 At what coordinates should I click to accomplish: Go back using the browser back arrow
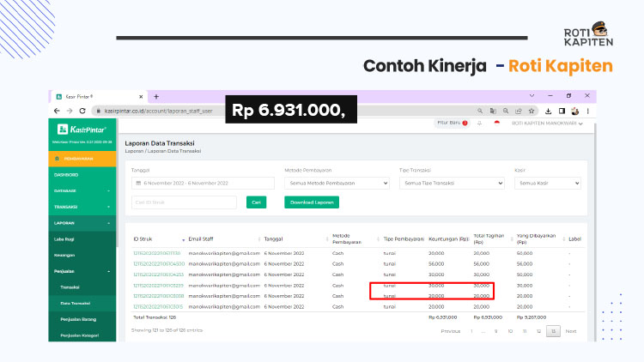57,111
